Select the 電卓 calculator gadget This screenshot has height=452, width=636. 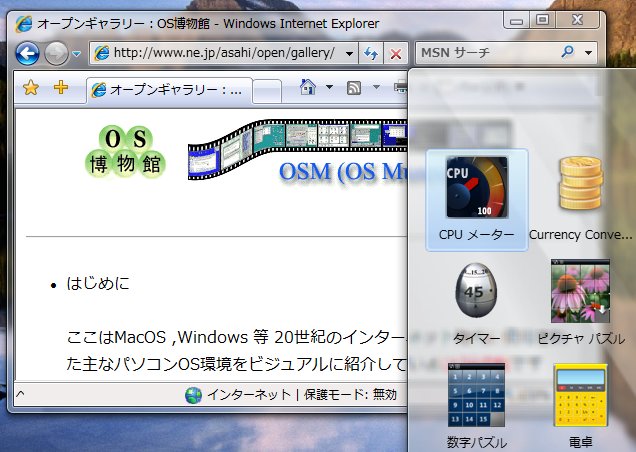coord(581,406)
